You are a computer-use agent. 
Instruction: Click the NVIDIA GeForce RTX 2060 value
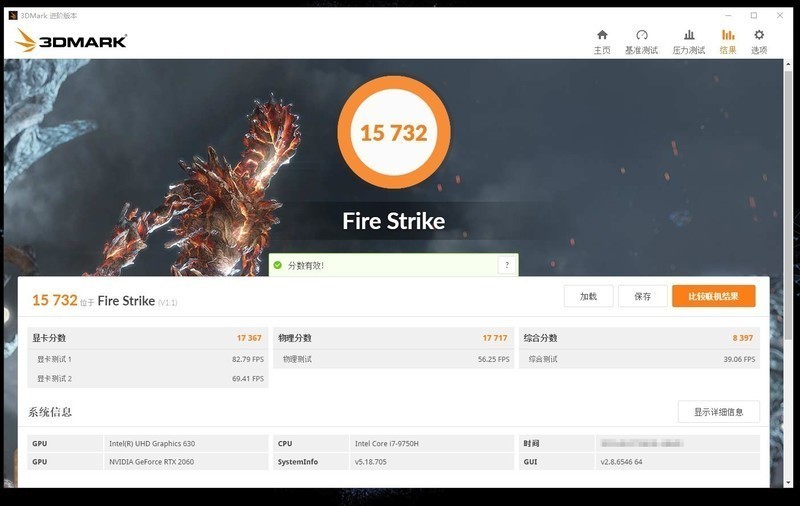click(x=151, y=462)
